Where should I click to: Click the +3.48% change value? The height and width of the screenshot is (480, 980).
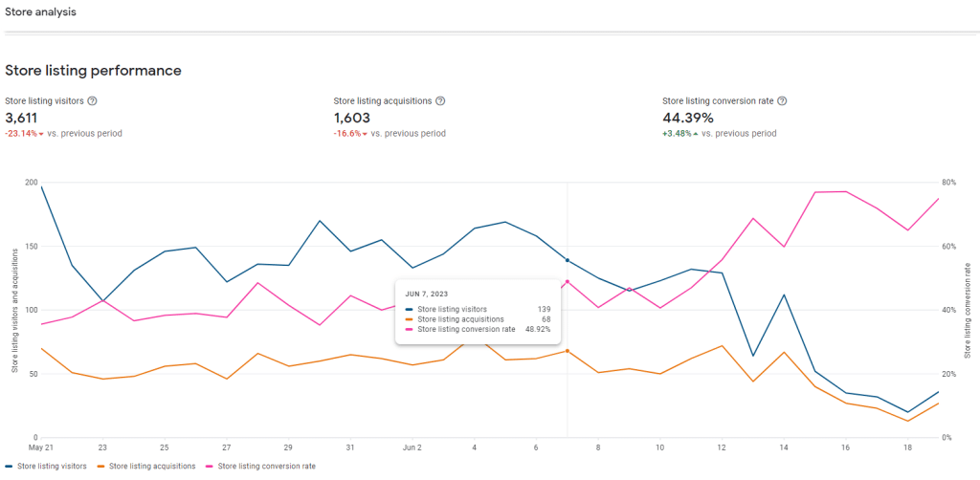[677, 134]
